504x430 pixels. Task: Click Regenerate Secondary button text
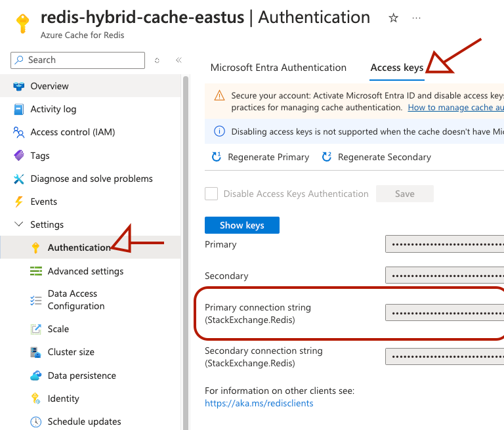pos(385,157)
